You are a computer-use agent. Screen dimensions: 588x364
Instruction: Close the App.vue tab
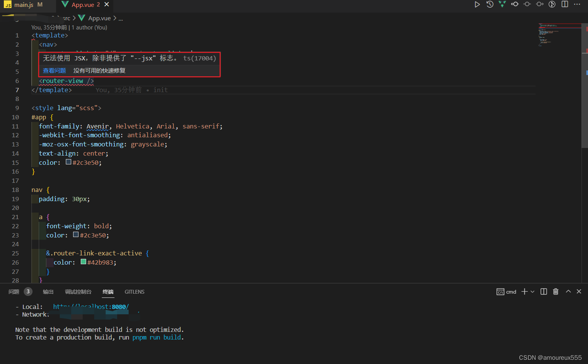(x=107, y=5)
